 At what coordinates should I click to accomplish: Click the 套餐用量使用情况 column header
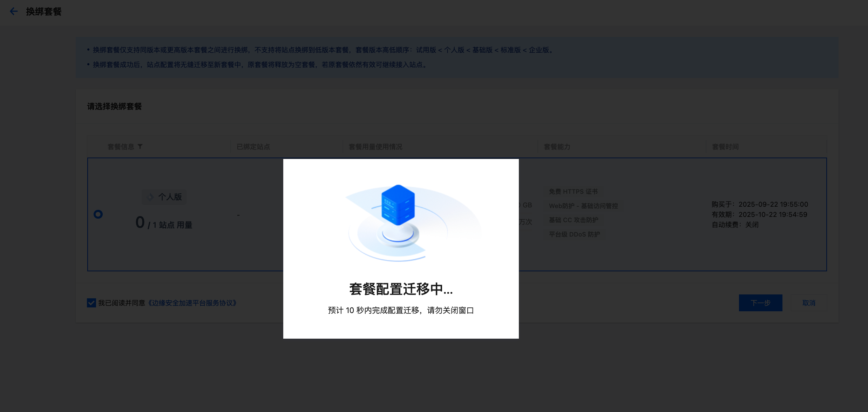pos(375,147)
